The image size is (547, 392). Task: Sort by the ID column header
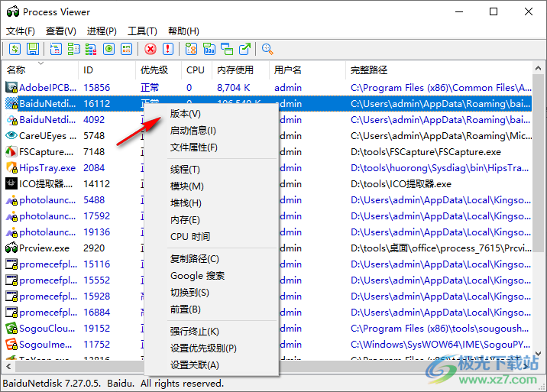tap(107, 70)
